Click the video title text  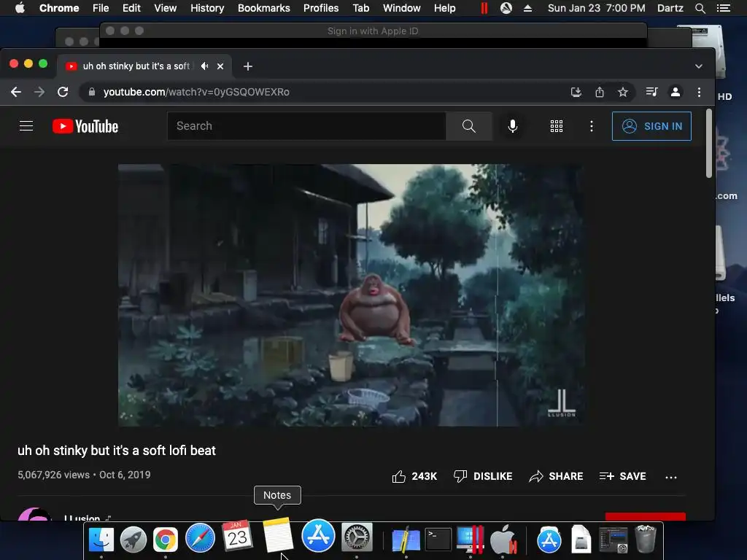[117, 451]
